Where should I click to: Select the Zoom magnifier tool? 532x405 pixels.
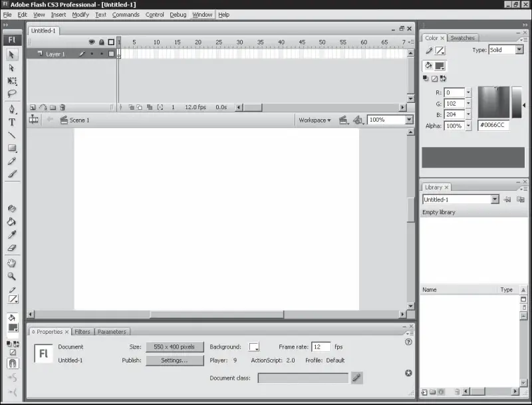click(x=12, y=276)
